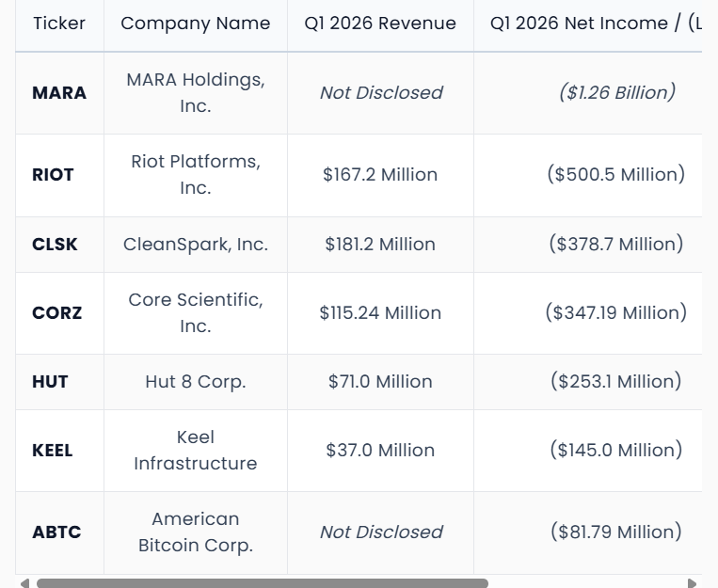This screenshot has height=588, width=718.
Task: Select the MARA ticker cell
Action: click(59, 93)
